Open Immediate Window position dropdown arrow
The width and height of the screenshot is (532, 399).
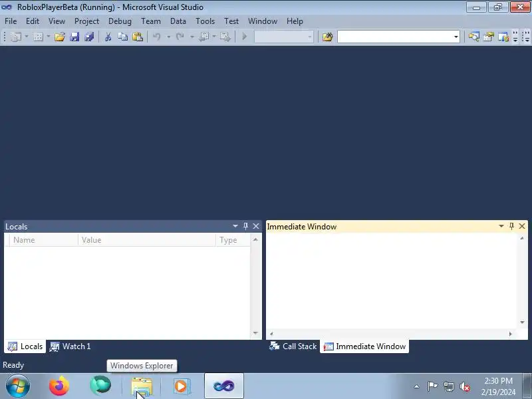click(x=501, y=226)
